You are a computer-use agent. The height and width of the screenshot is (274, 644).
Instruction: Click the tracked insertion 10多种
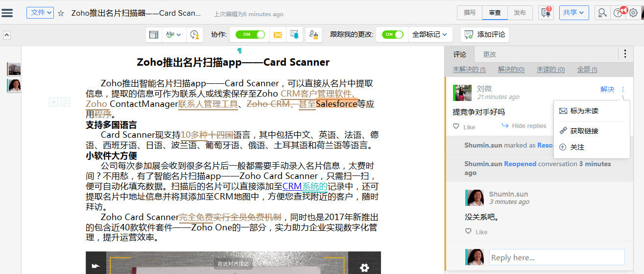pos(195,135)
